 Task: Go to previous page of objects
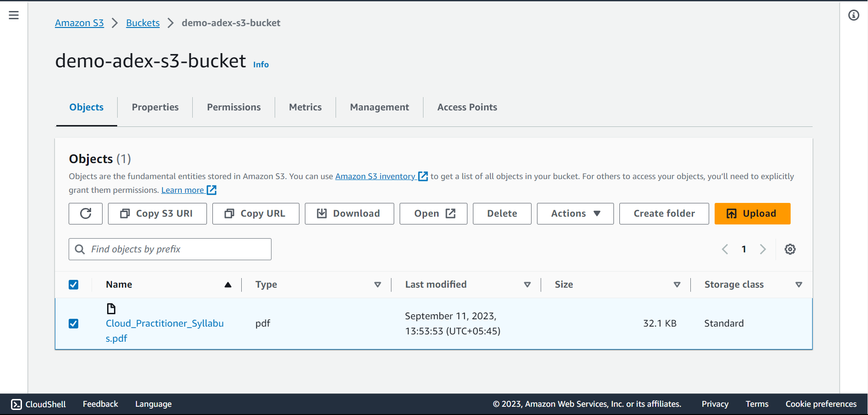click(725, 249)
